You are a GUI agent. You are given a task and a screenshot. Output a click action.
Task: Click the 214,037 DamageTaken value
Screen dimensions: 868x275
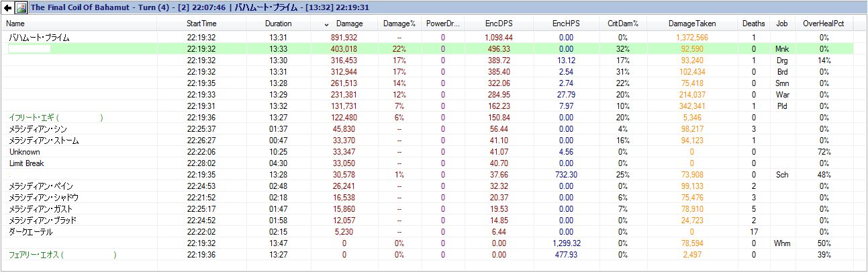(x=692, y=95)
